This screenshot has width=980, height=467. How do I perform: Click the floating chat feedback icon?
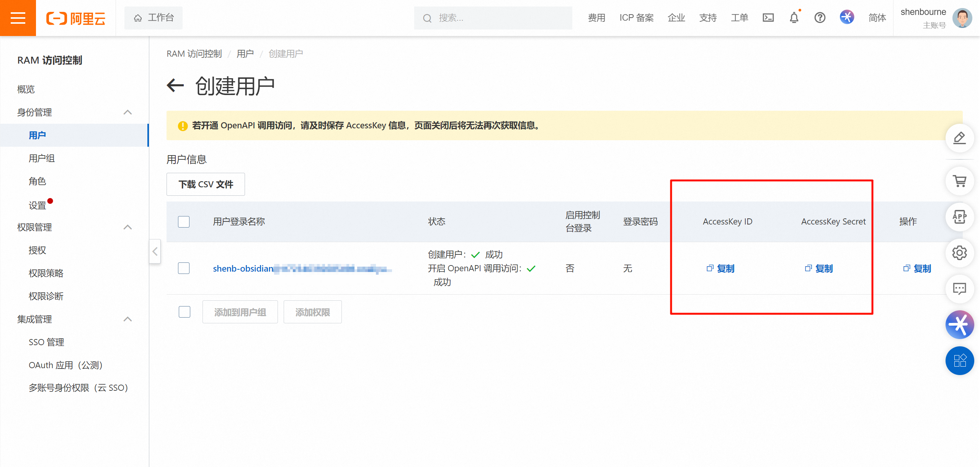959,288
